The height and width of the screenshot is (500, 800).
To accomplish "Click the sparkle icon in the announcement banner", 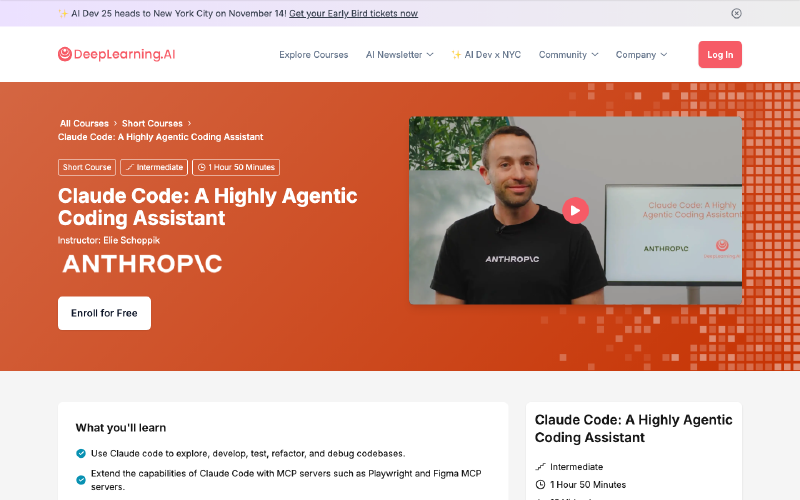I will pyautogui.click(x=63, y=14).
